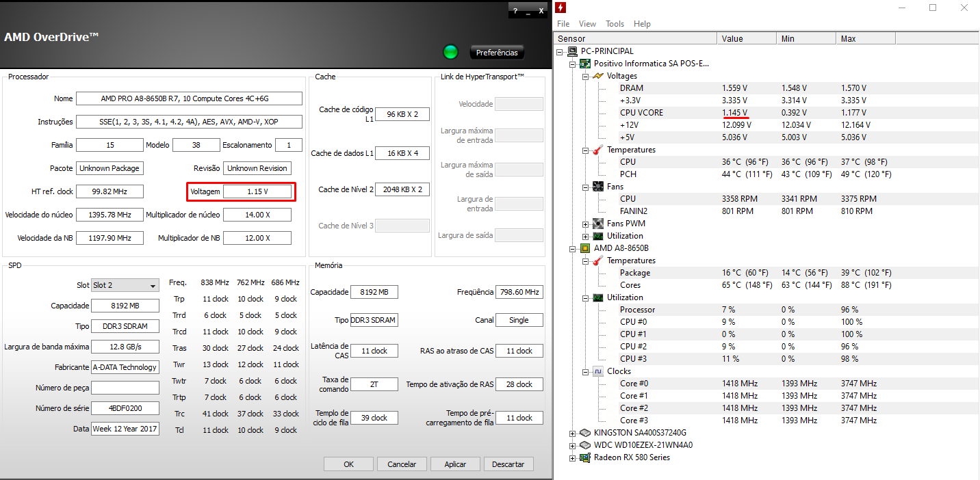Image resolution: width=980 pixels, height=480 pixels.
Task: Click the HWMonitor lightning bolt app icon
Action: 560,8
